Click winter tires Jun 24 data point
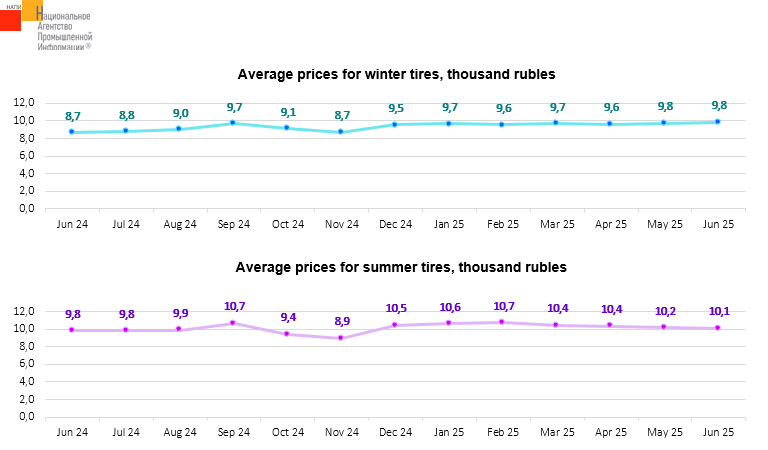This screenshot has height=450, width=768. [72, 132]
